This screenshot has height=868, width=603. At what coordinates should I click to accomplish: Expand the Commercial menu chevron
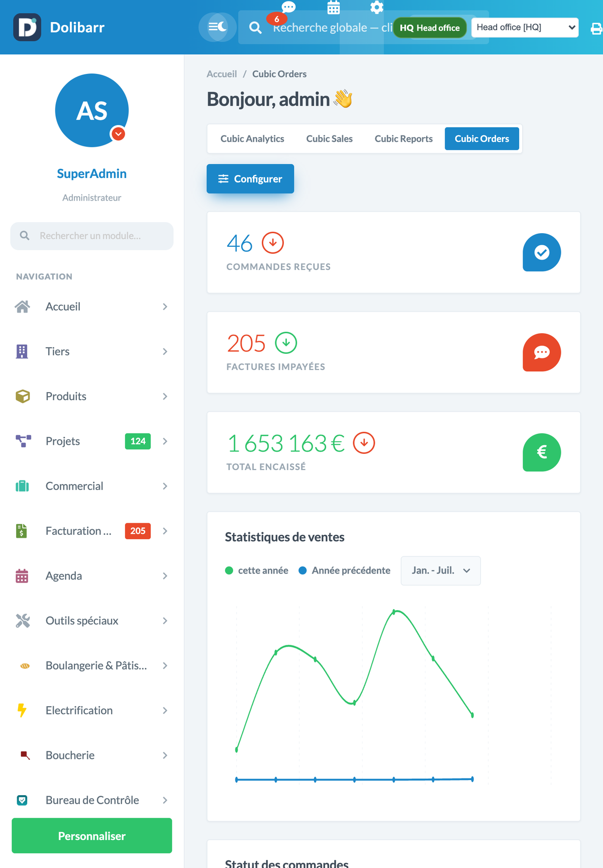click(165, 486)
